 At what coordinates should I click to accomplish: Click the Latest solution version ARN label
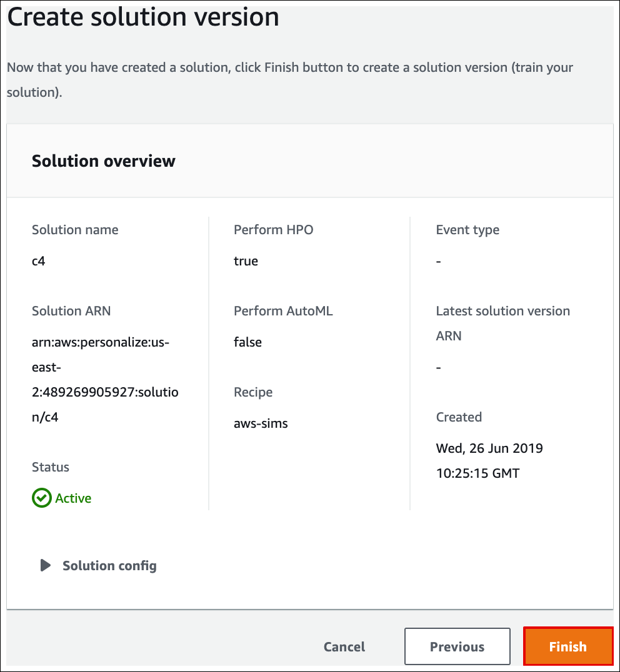pos(503,323)
